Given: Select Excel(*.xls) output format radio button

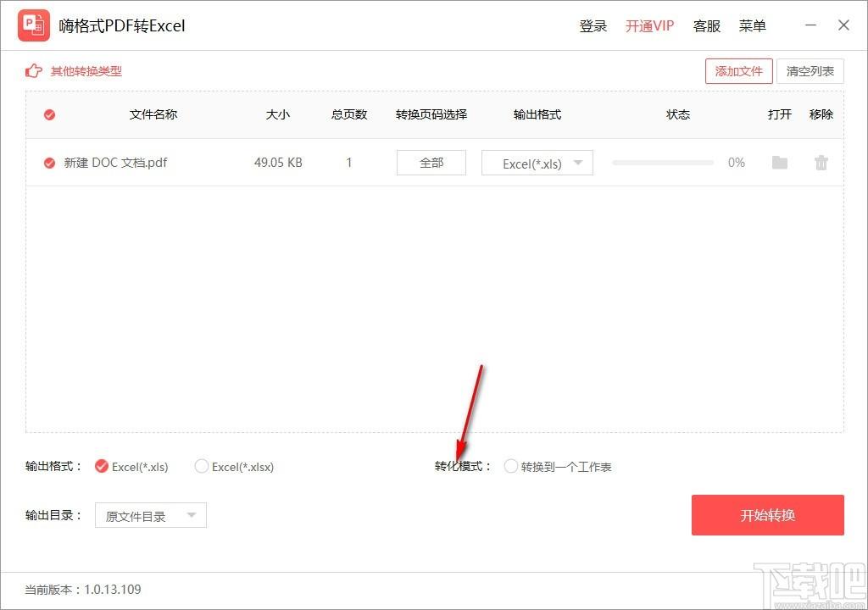Looking at the screenshot, I should click(102, 466).
